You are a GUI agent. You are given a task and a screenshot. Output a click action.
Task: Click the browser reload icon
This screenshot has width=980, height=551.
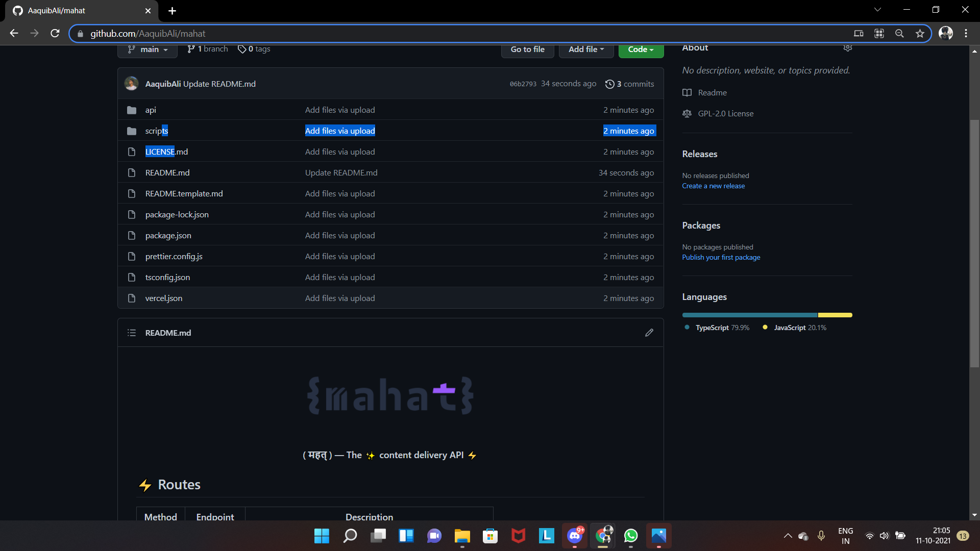[x=55, y=33]
